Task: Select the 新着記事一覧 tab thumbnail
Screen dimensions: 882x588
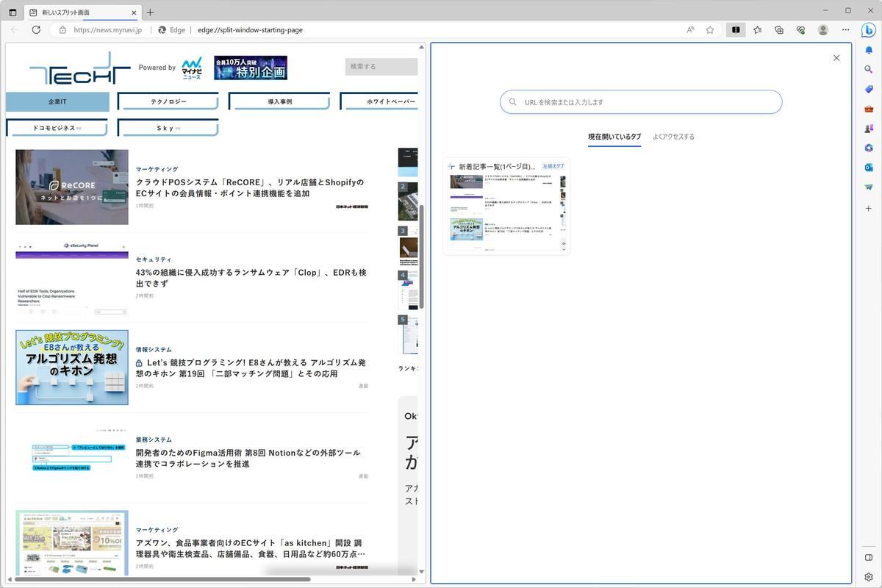Action: (506, 207)
